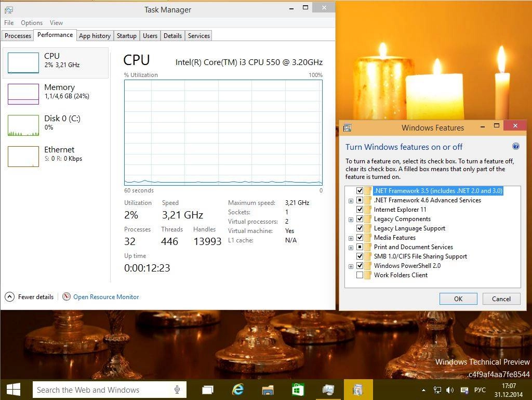Screen dimensions: 532x400
Task: Select the Performance tab
Action: [x=55, y=35]
